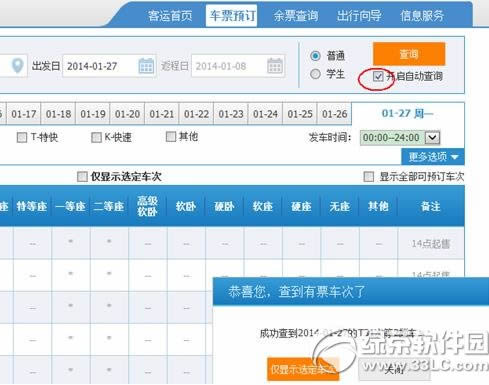Select the 01-25 date tab

pos(300,114)
